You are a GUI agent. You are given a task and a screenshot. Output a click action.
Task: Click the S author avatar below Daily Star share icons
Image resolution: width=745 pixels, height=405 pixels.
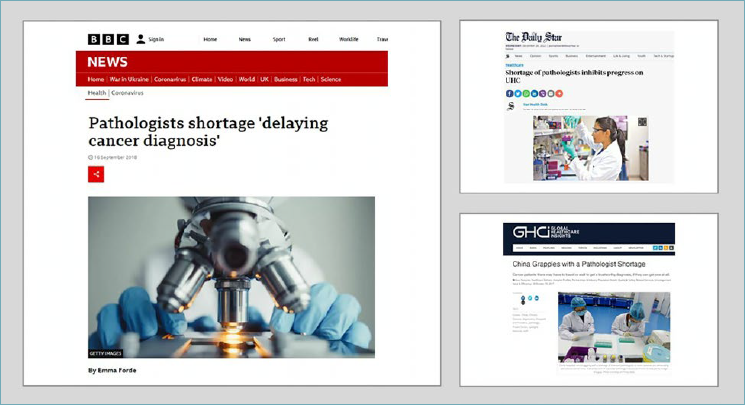510,106
